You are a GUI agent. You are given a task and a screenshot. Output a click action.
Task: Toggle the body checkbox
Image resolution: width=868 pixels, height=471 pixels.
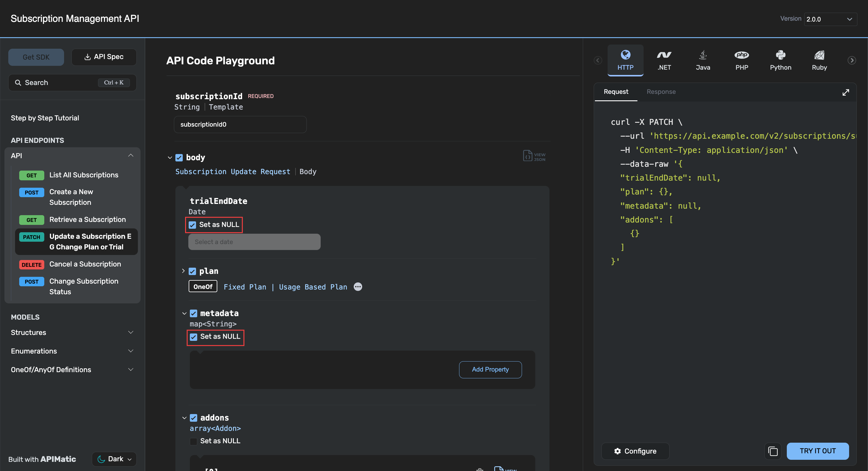tap(179, 157)
